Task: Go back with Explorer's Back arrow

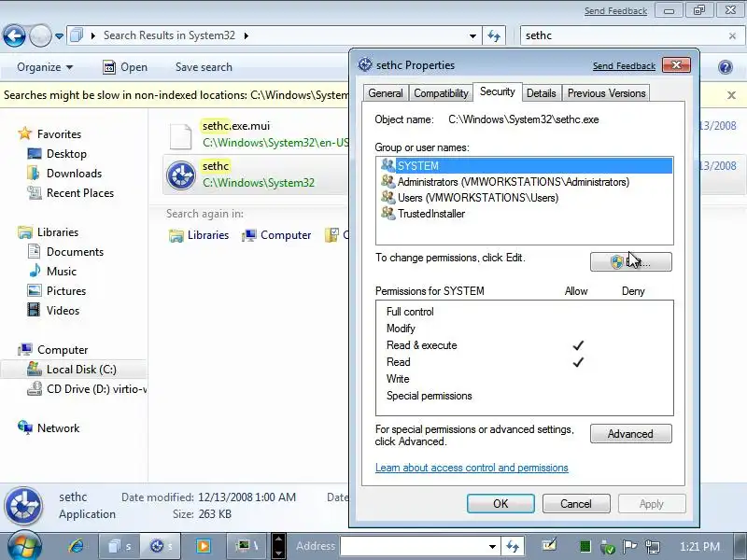Action: pos(14,35)
